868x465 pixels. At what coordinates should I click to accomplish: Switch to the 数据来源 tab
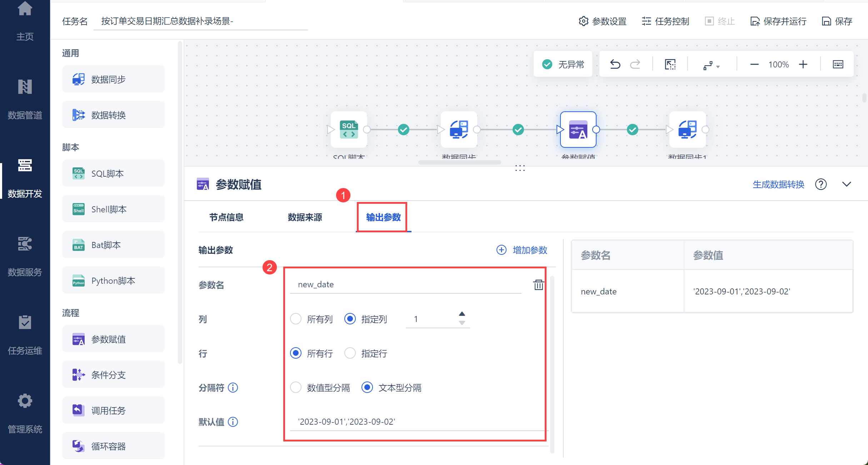305,217
